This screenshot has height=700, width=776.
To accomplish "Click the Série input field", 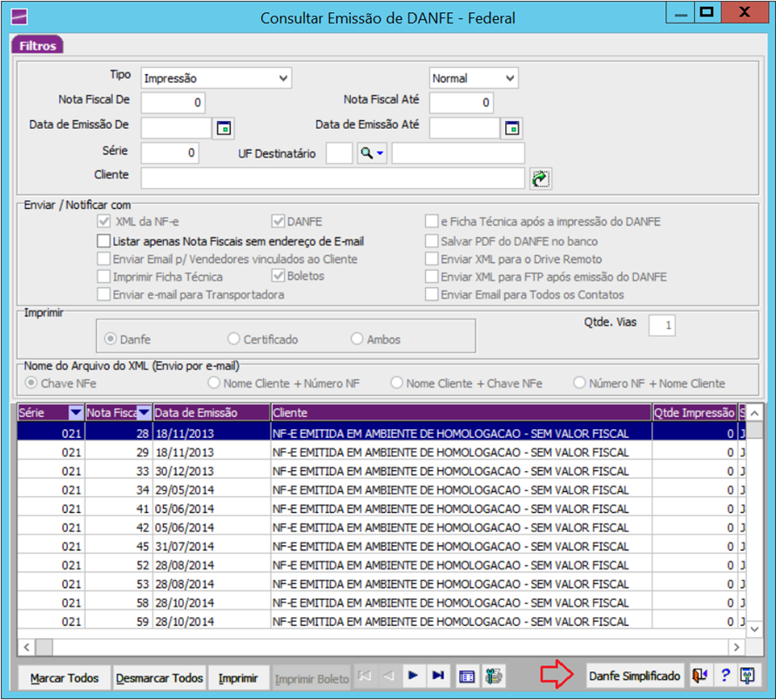I will [x=170, y=153].
